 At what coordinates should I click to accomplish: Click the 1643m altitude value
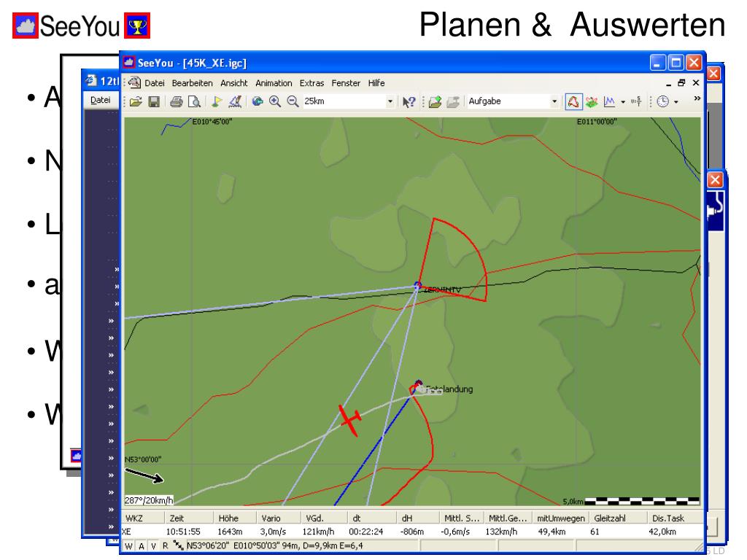point(230,532)
